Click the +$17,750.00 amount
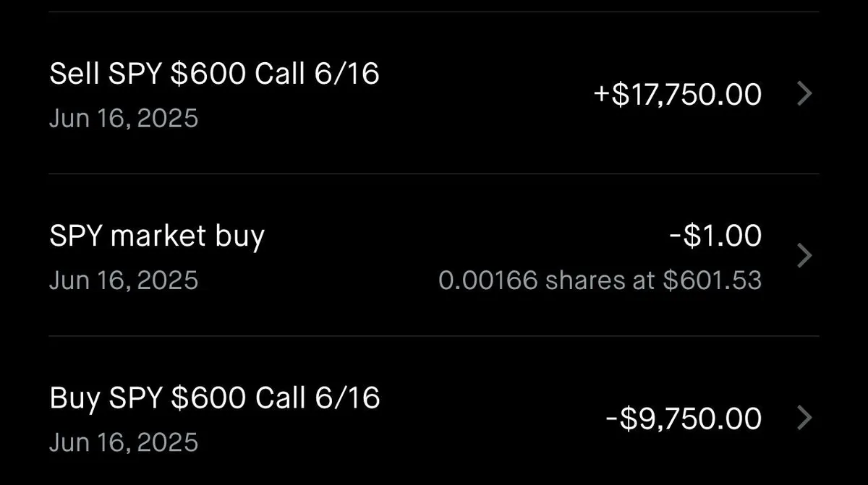The image size is (868, 485). click(x=676, y=94)
